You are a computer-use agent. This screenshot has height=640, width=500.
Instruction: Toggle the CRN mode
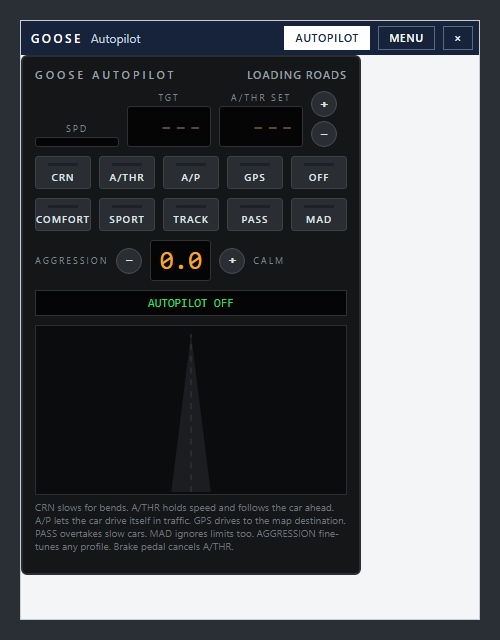click(63, 172)
